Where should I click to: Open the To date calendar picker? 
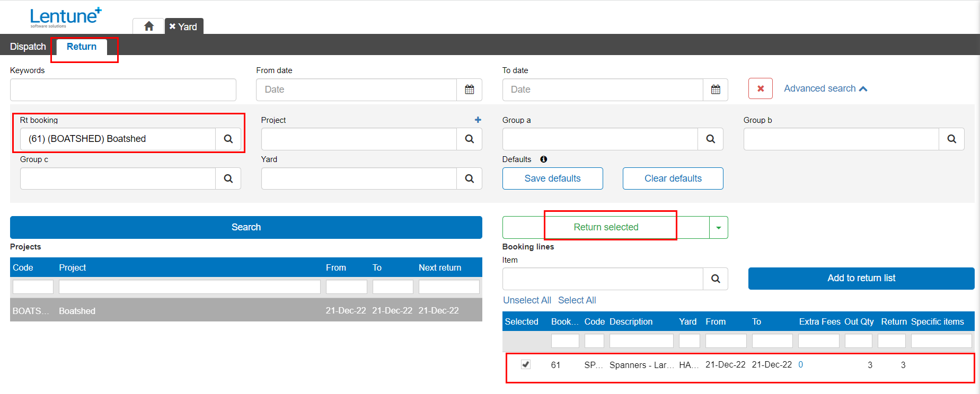click(x=715, y=89)
